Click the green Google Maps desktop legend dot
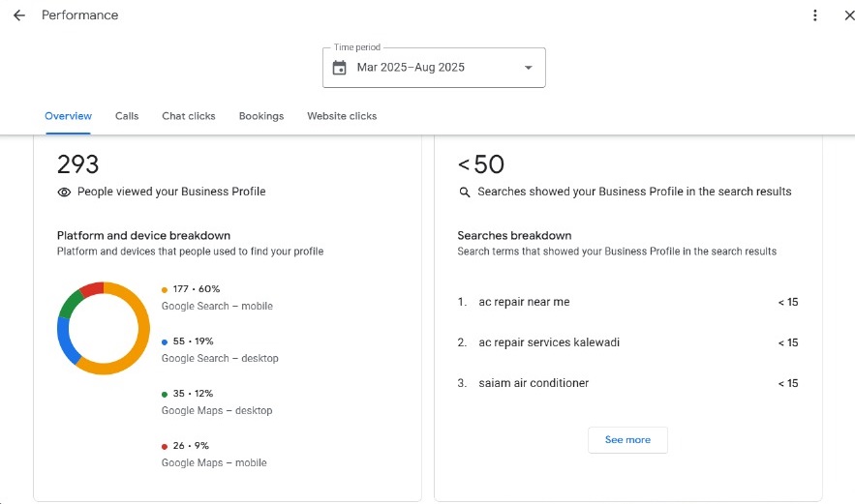Image resolution: width=855 pixels, height=504 pixels. pos(165,394)
